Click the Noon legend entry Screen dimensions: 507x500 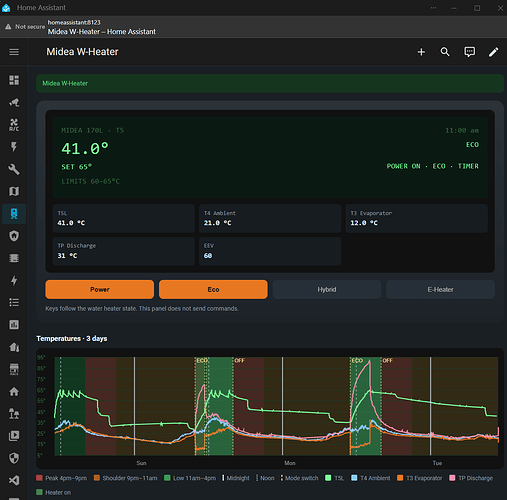point(265,478)
